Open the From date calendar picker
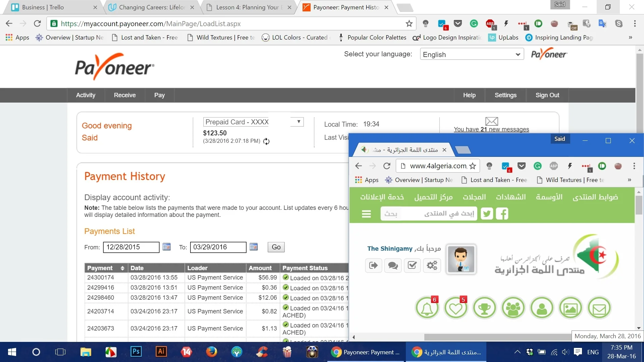This screenshot has width=644, height=362. coord(166,247)
